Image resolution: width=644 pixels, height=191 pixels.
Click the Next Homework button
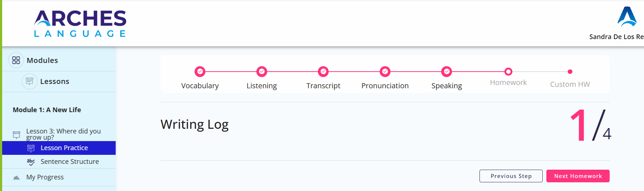tap(578, 176)
